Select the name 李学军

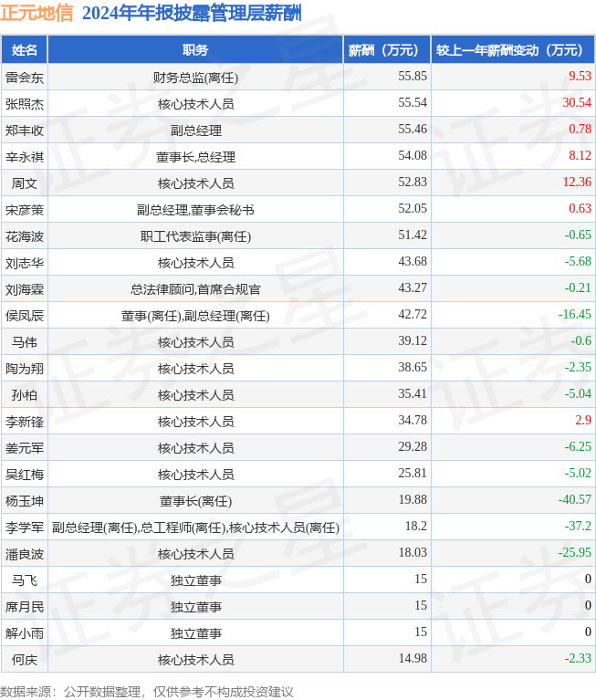[x=25, y=528]
